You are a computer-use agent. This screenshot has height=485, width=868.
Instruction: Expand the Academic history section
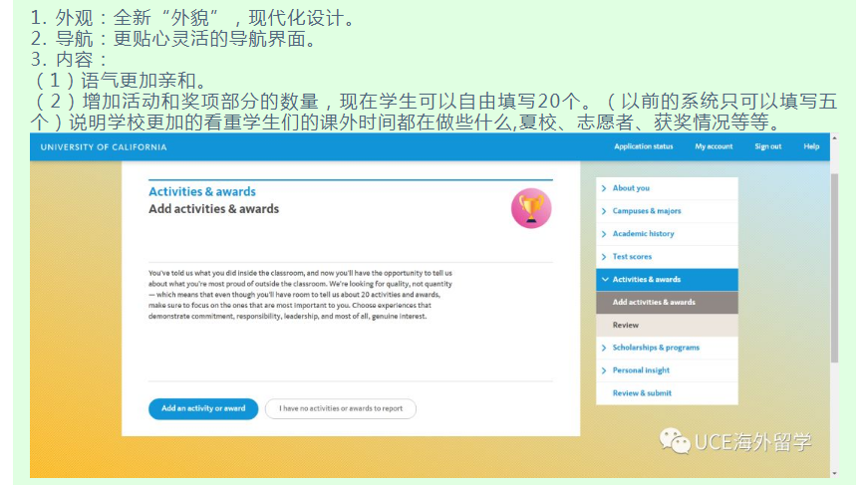click(x=643, y=234)
